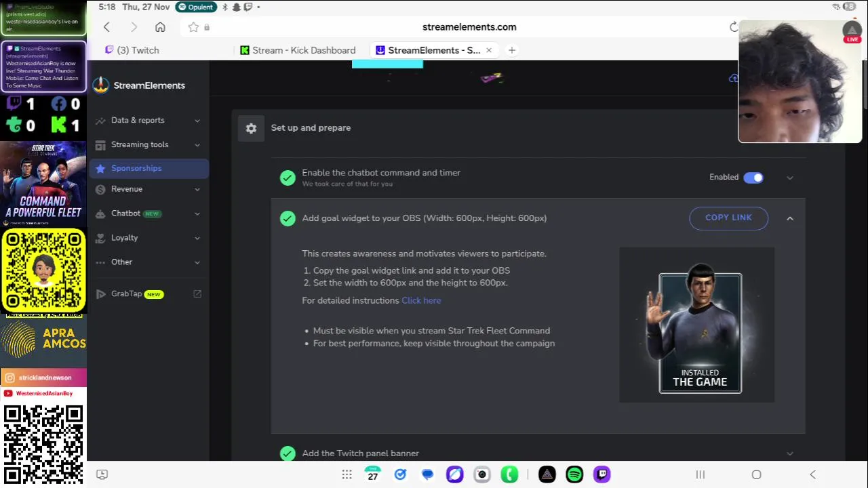The width and height of the screenshot is (868, 488).
Task: Open the Chatbot sidebar menu
Action: click(x=149, y=213)
